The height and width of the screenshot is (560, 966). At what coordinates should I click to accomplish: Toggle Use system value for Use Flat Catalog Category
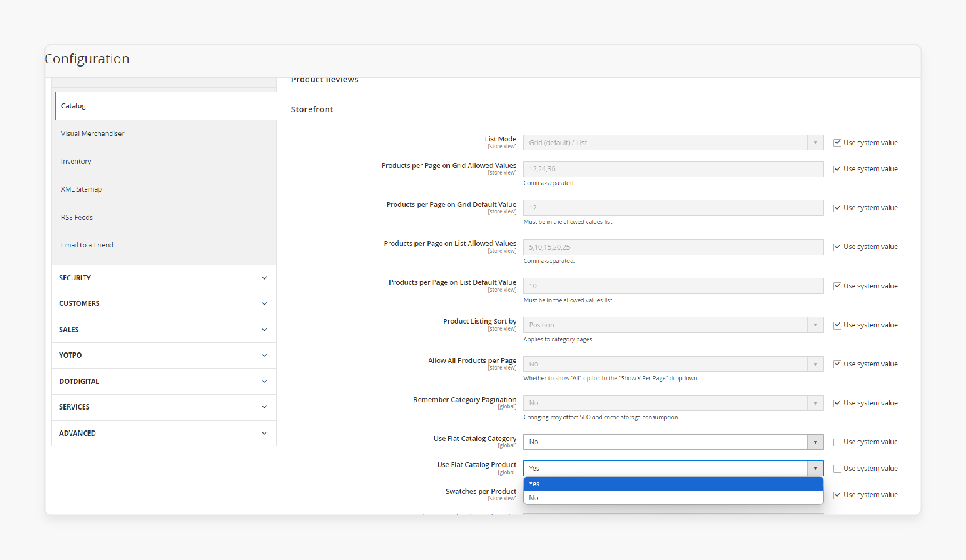pos(837,441)
